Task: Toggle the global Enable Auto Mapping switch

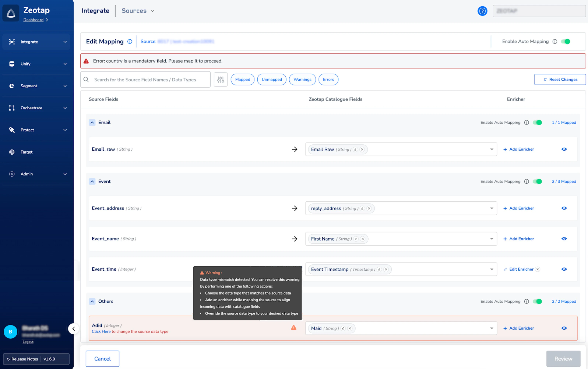Action: tap(566, 41)
